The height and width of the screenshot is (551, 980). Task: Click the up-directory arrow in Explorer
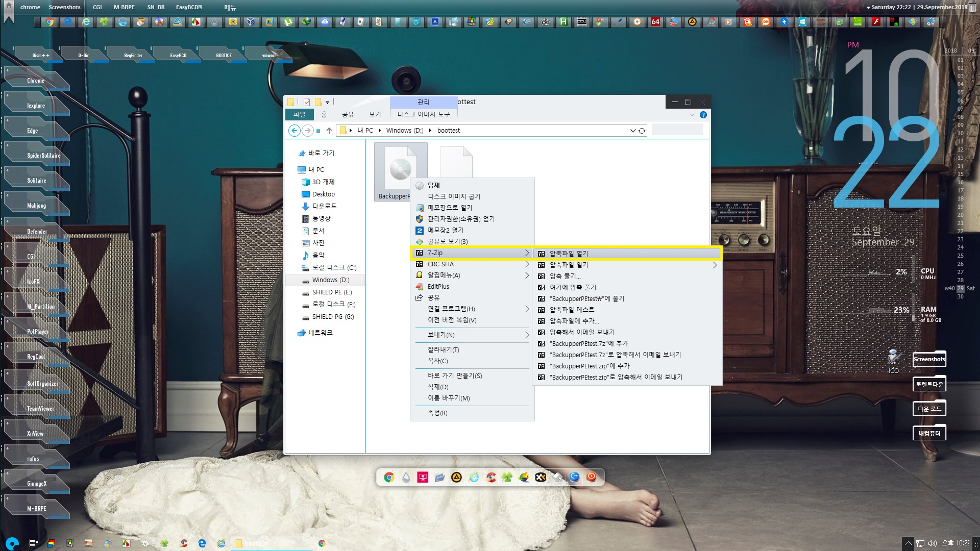coord(329,131)
